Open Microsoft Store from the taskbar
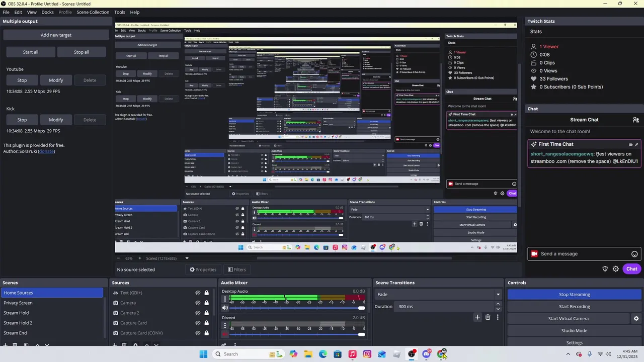Image resolution: width=644 pixels, height=362 pixels. point(338,354)
